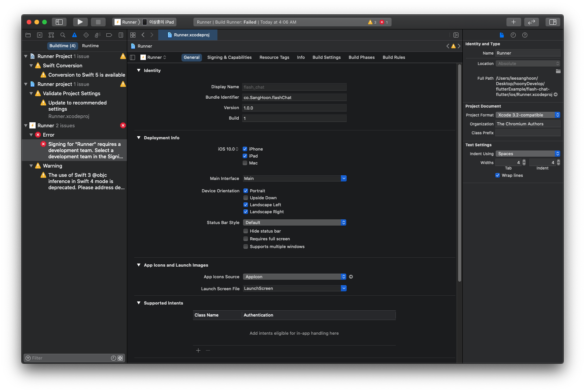Open the related items grid menu
The height and width of the screenshot is (392, 585).
pyautogui.click(x=133, y=35)
